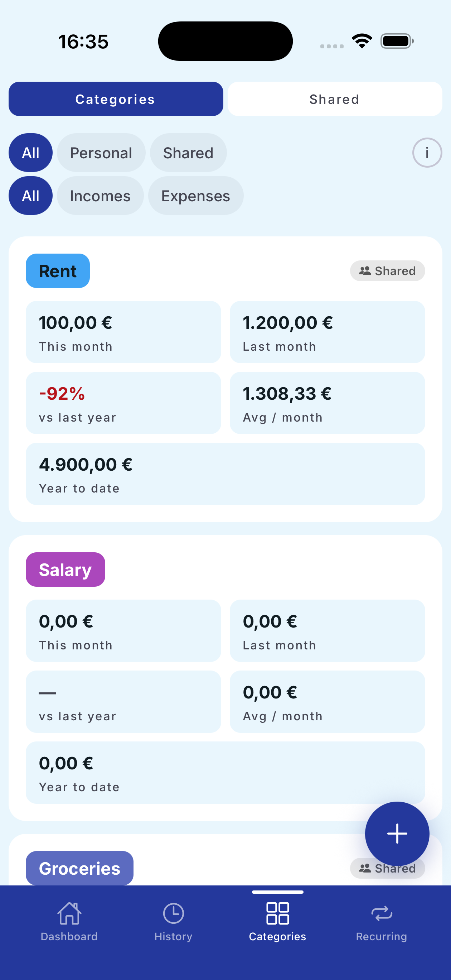This screenshot has height=980, width=451.
Task: Tap Rent's Year to date tile
Action: pos(225,474)
